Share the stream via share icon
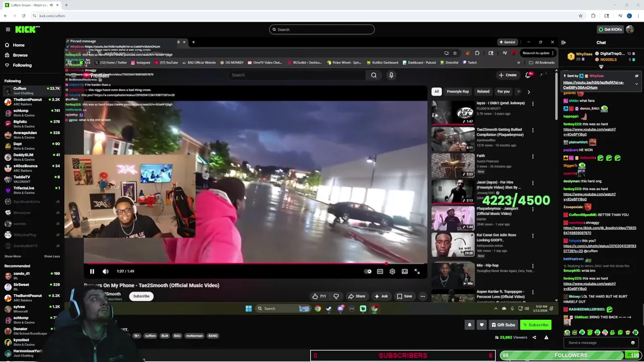This screenshot has height=362, width=644. [534, 337]
